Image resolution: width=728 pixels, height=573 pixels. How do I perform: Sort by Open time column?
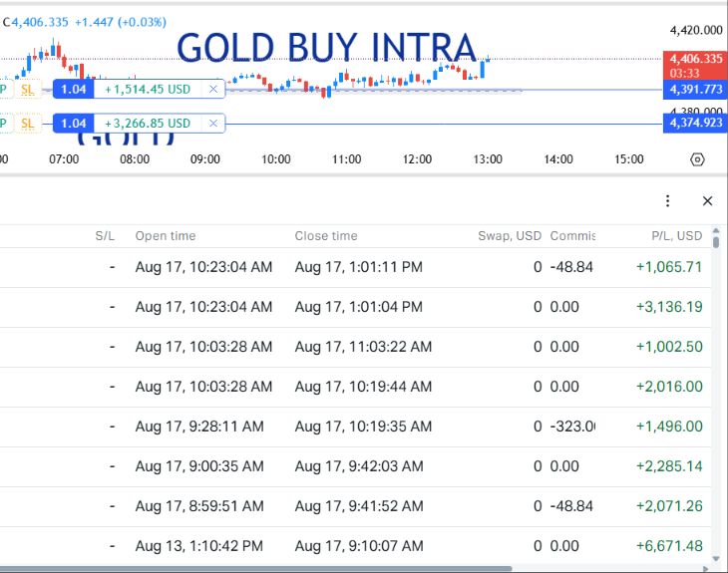[166, 236]
